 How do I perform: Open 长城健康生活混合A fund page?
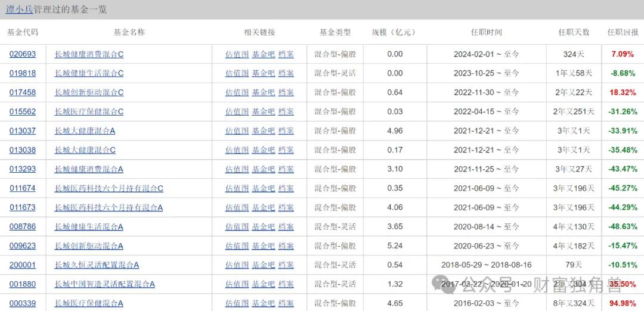pos(89,226)
